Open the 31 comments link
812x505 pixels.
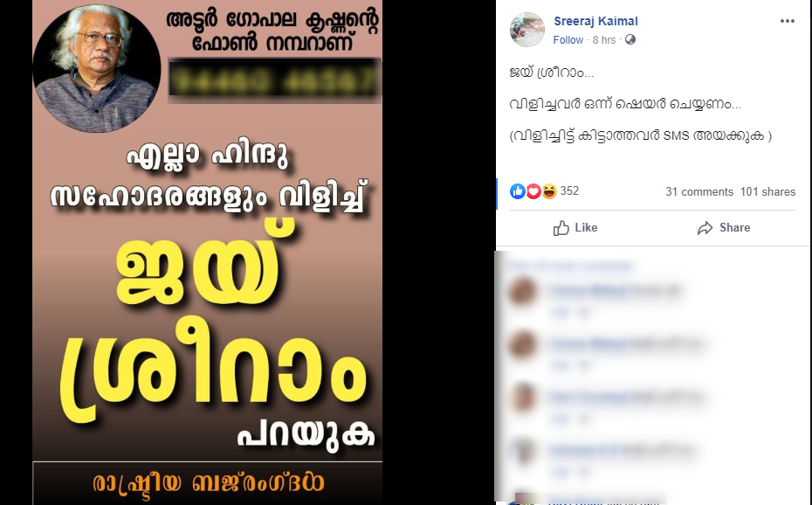tap(699, 191)
